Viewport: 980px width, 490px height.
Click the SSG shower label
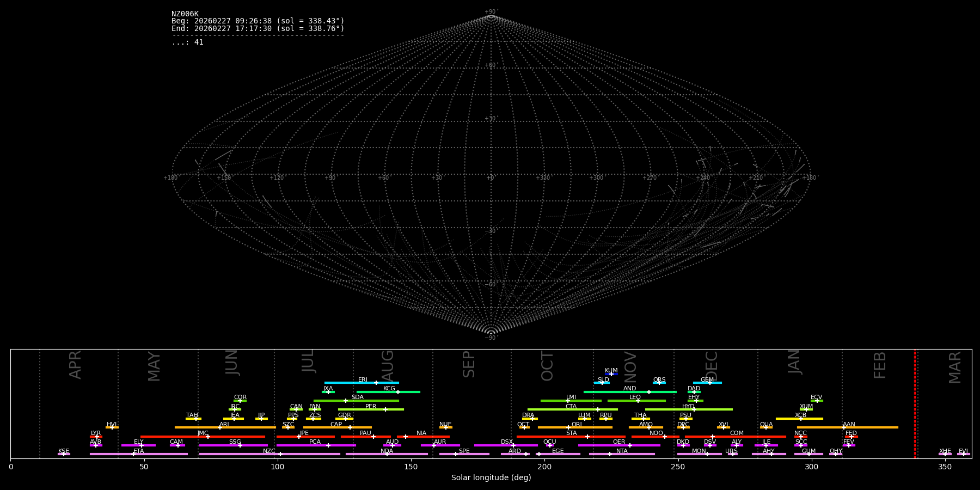pyautogui.click(x=235, y=442)
